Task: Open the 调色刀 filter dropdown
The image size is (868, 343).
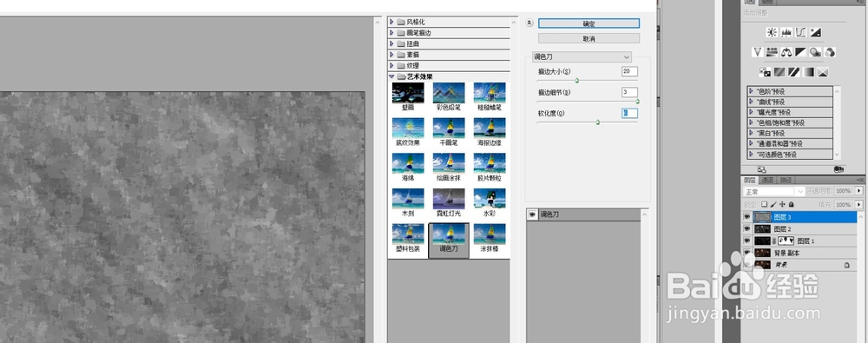Action: tap(582, 57)
